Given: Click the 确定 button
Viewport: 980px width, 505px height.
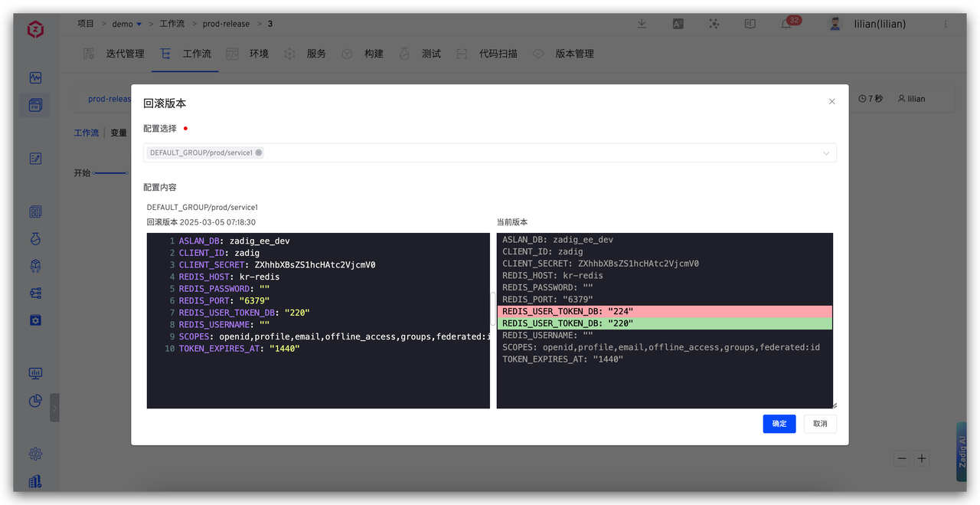Looking at the screenshot, I should click(x=779, y=424).
